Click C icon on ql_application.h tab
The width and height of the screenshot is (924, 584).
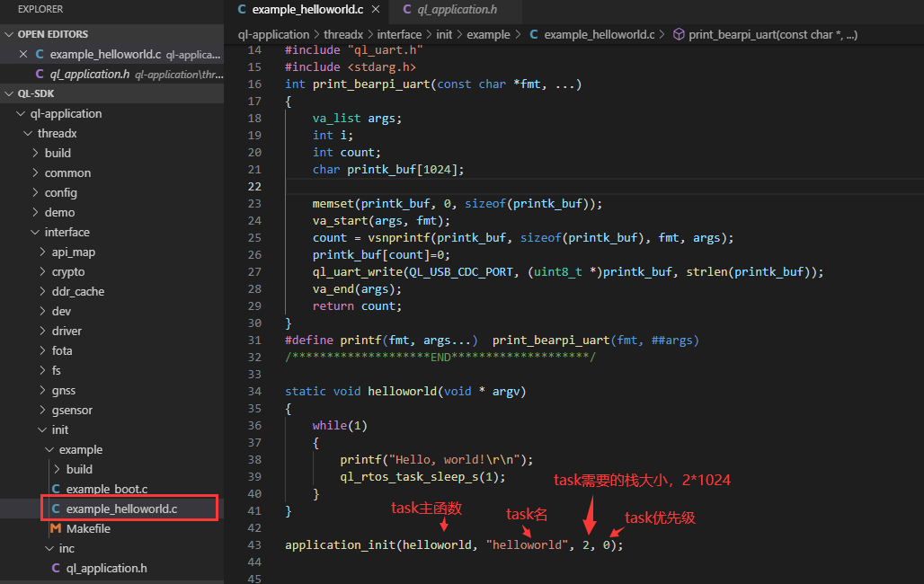point(406,9)
